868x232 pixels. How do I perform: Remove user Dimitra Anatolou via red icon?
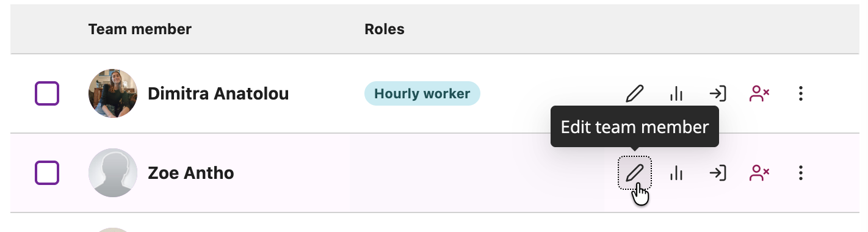[759, 93]
